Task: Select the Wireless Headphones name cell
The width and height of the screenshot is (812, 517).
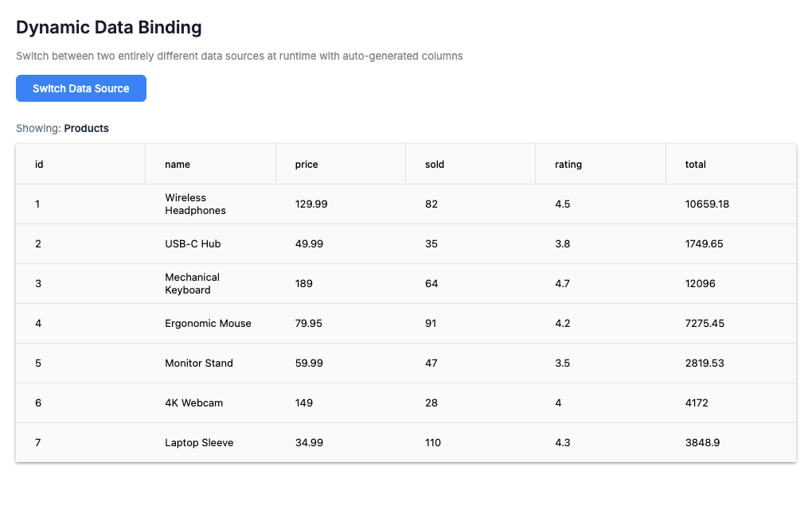Action: click(x=195, y=204)
